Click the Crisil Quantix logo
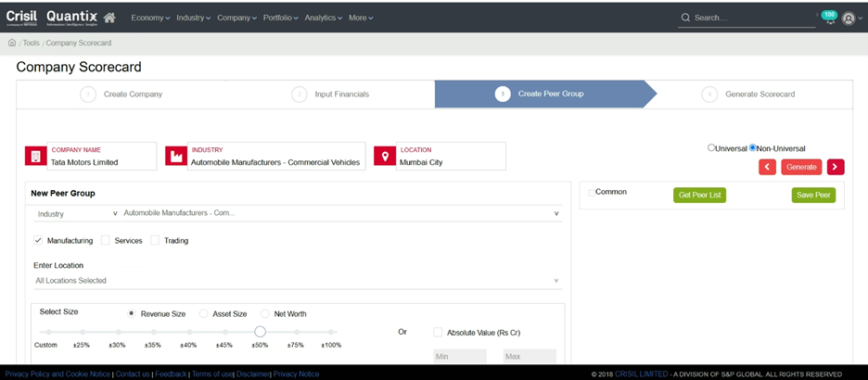Screen dimensions: 868x380 pyautogui.click(x=52, y=18)
